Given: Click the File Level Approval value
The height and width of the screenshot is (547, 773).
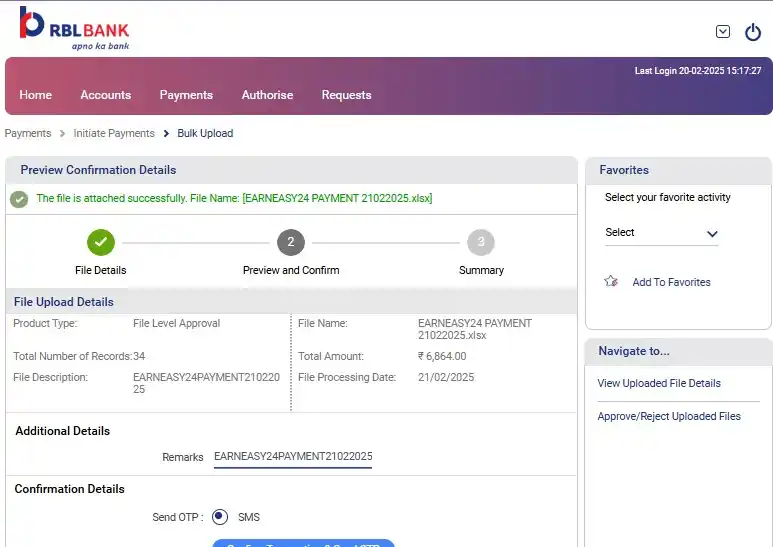Looking at the screenshot, I should pyautogui.click(x=176, y=323).
